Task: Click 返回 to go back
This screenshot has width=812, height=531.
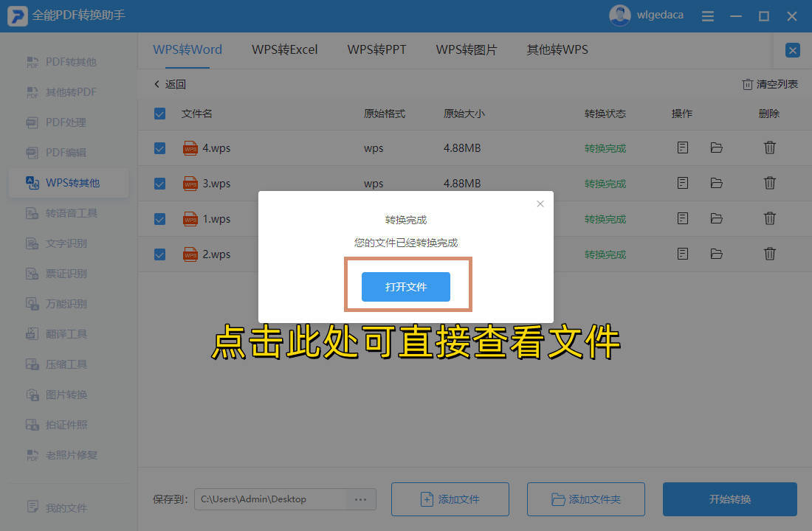Action: 169,84
